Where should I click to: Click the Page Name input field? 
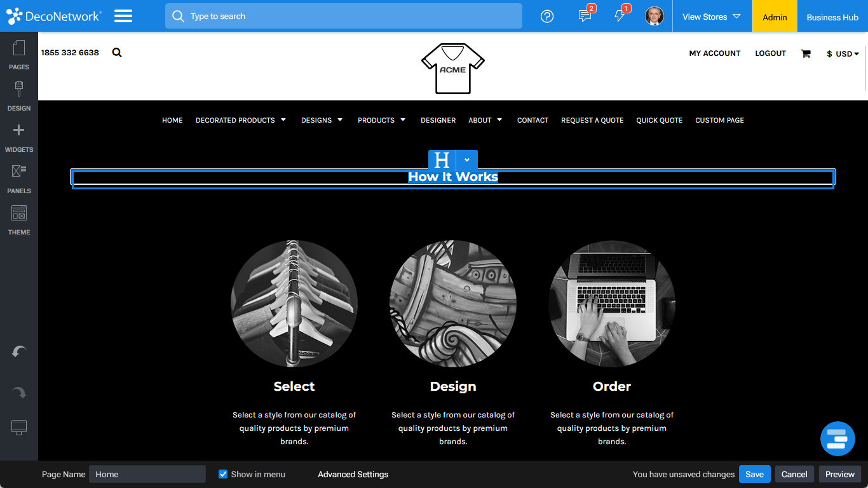pyautogui.click(x=147, y=474)
